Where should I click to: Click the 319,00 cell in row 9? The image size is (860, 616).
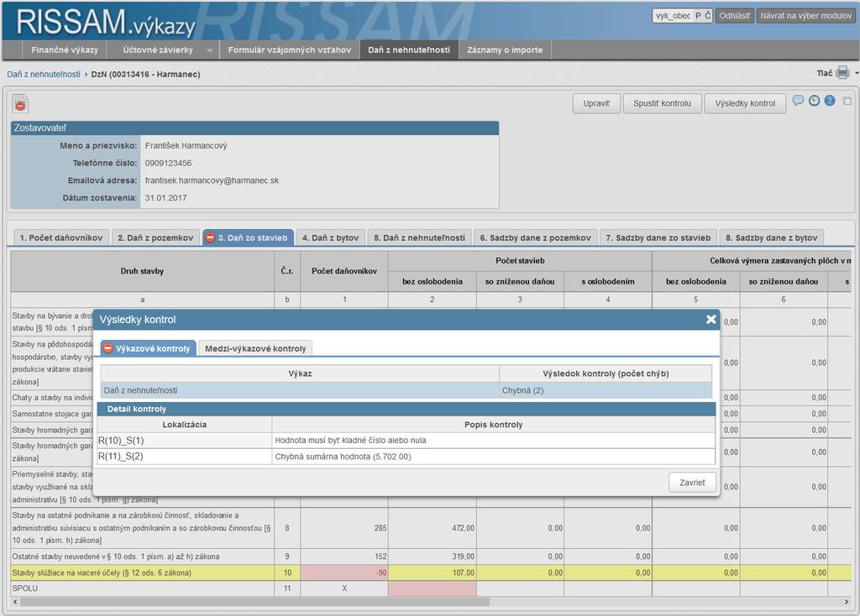point(433,556)
